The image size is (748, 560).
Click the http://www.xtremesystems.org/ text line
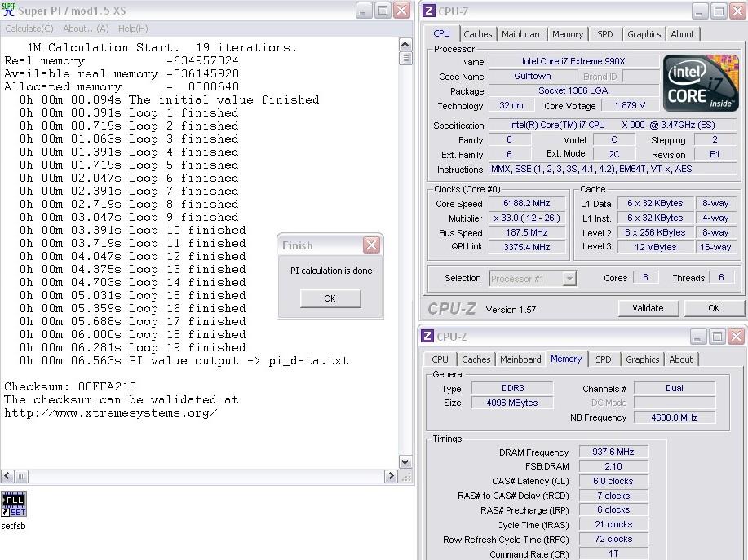click(111, 412)
